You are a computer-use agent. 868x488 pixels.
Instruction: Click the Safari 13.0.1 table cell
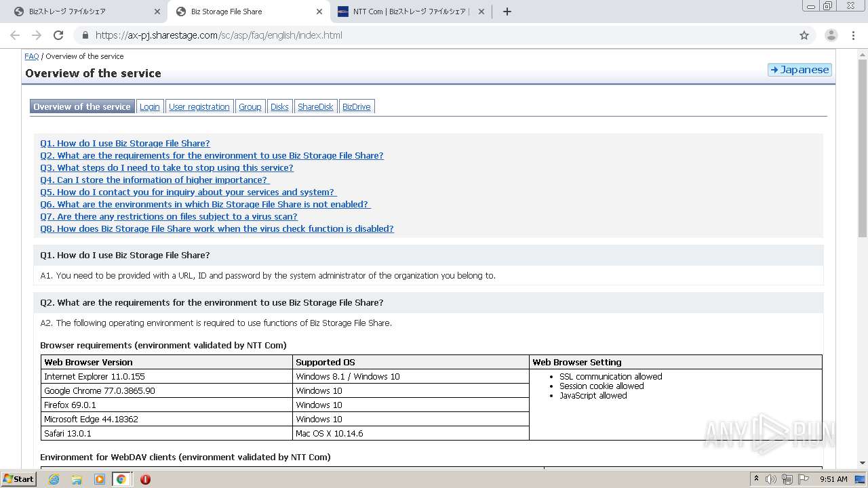pyautogui.click(x=167, y=433)
